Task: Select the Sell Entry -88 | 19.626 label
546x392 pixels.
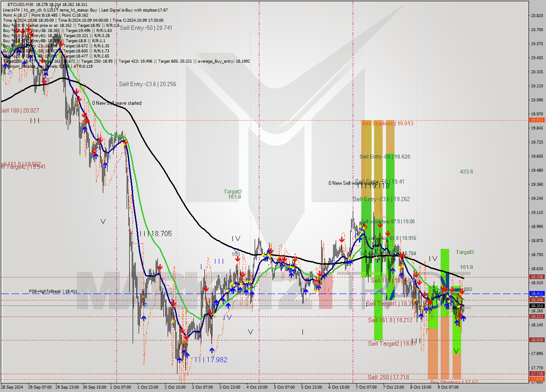Action: 385,157
